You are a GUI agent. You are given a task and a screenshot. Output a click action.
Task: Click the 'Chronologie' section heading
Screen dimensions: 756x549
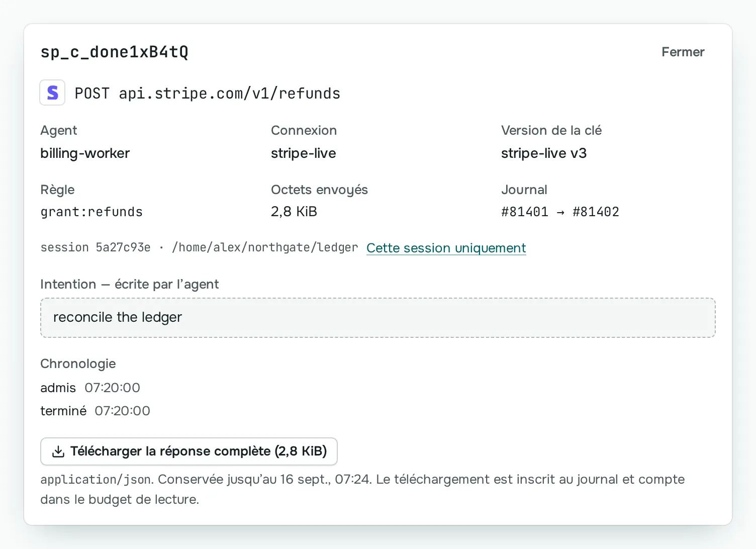78,363
